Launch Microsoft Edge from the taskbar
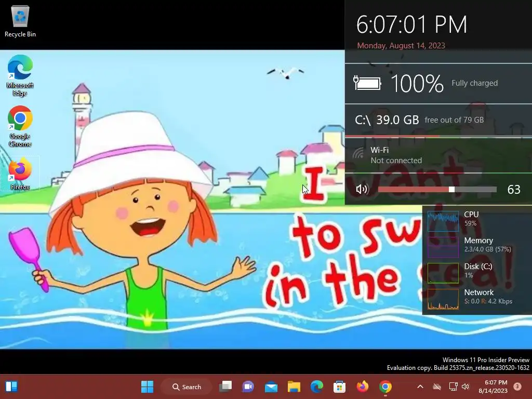The height and width of the screenshot is (399, 532). (316, 387)
